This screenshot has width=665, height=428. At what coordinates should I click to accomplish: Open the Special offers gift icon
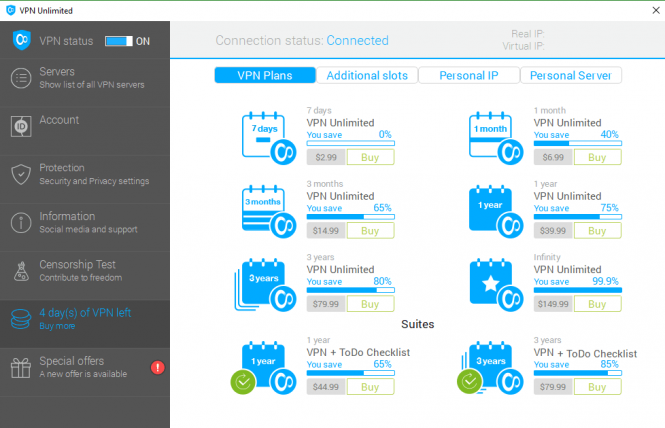(x=21, y=368)
